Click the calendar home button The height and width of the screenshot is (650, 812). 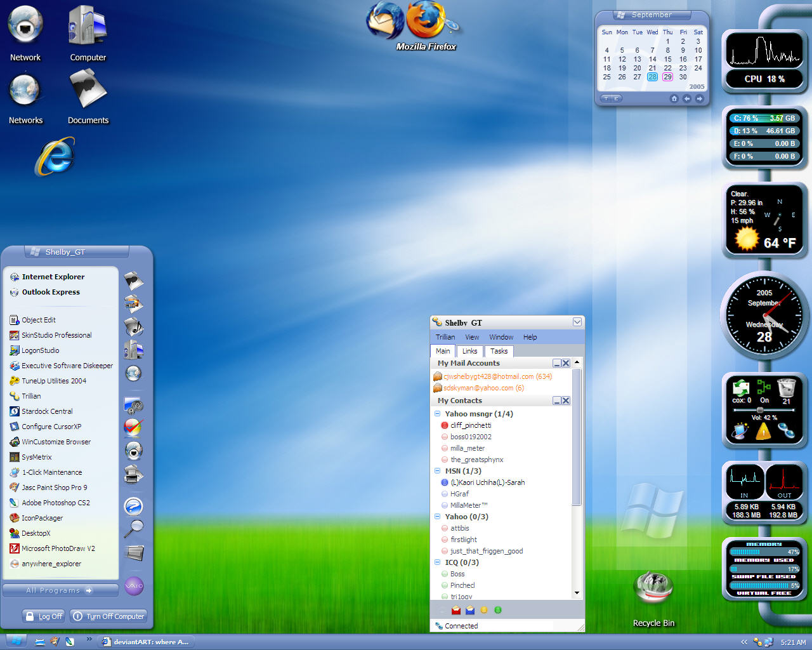pyautogui.click(x=674, y=98)
